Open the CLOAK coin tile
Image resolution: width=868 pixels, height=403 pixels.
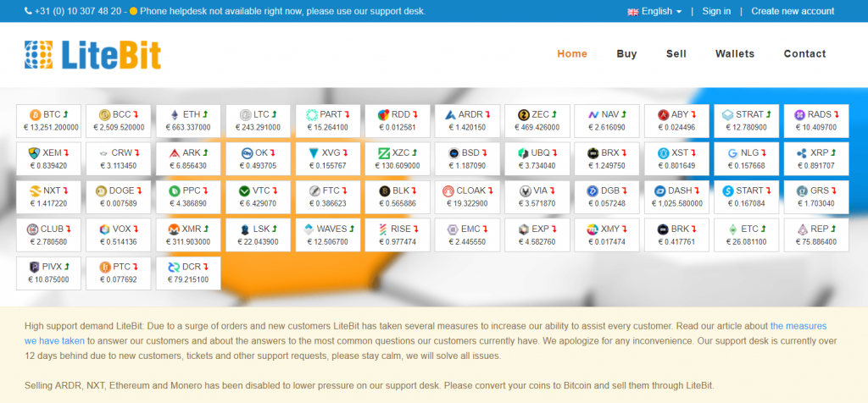point(467,196)
